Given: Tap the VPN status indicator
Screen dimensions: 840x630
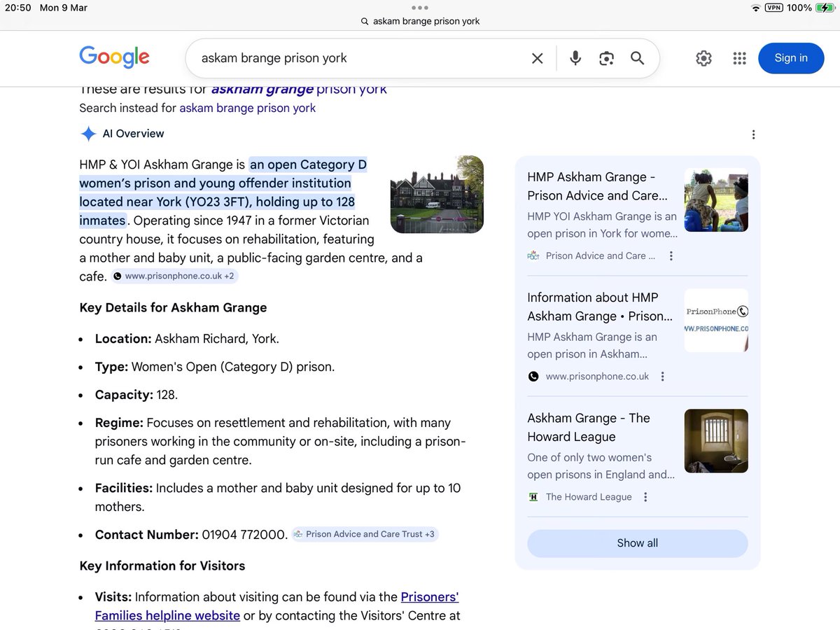Looking at the screenshot, I should tap(773, 8).
